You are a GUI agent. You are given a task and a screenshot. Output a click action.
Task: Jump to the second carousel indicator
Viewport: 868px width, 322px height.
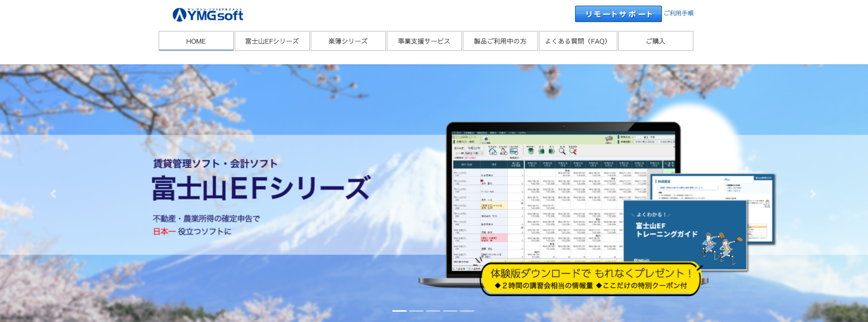tap(416, 311)
